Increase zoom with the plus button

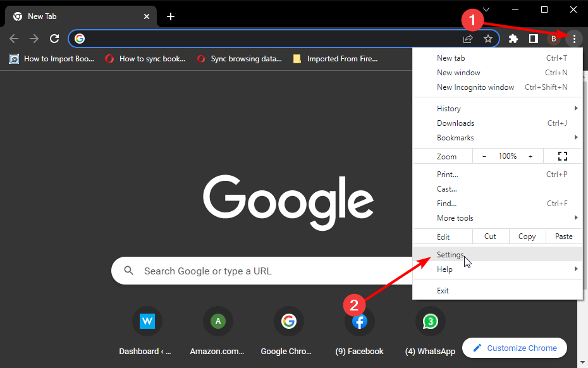[x=530, y=156]
